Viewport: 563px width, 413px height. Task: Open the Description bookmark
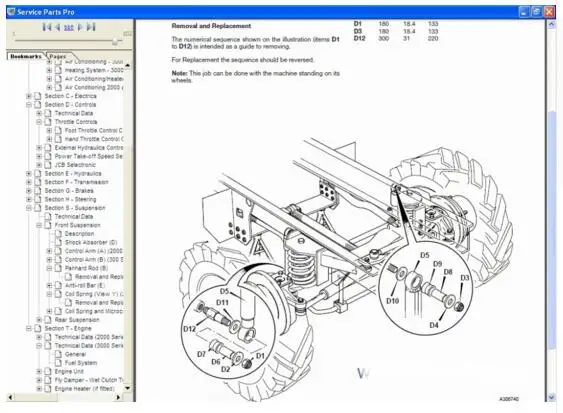[x=79, y=234]
